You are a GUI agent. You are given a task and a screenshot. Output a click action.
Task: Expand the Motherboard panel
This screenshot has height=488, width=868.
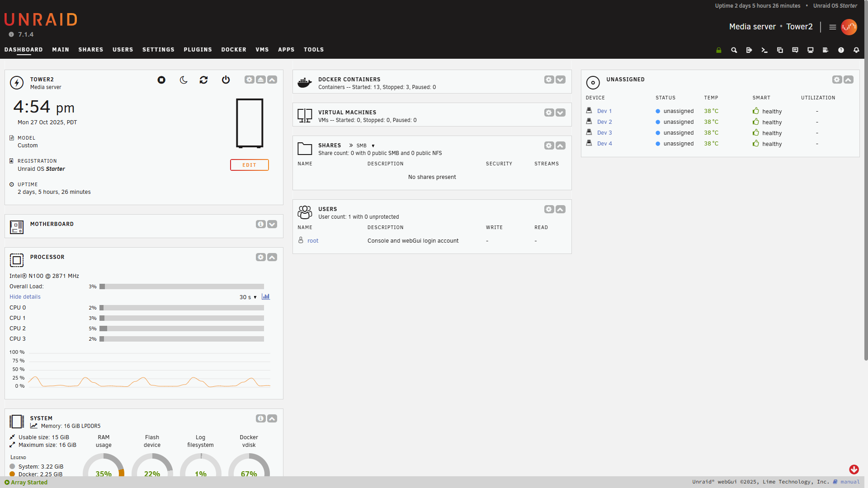click(x=272, y=224)
